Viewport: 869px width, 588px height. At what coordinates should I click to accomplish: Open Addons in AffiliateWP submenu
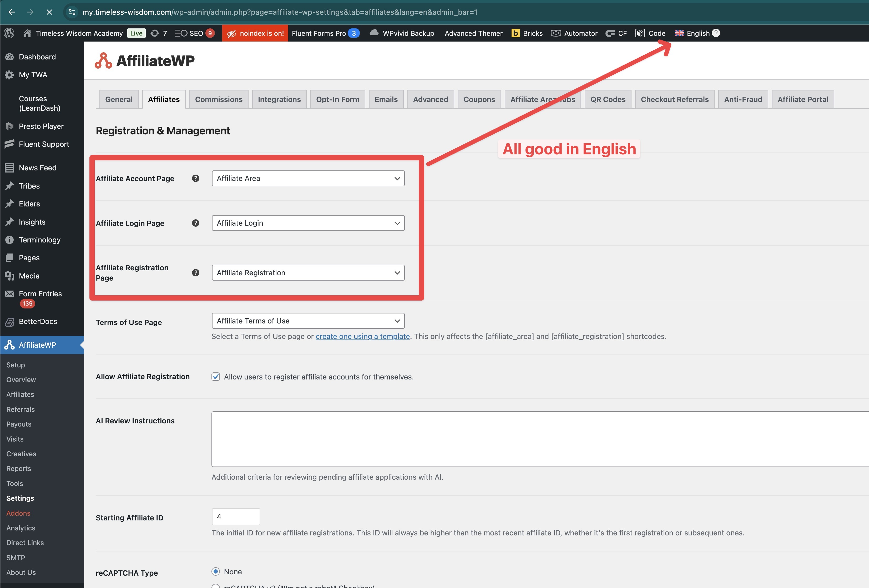click(x=18, y=513)
